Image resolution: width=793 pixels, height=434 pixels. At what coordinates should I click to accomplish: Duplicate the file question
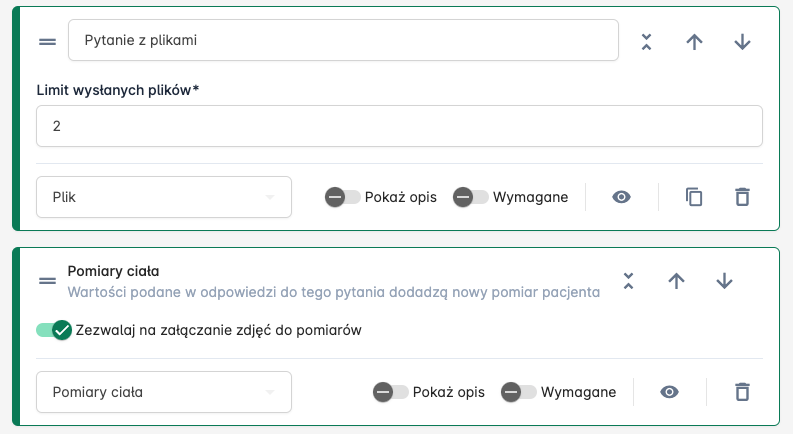coord(694,197)
